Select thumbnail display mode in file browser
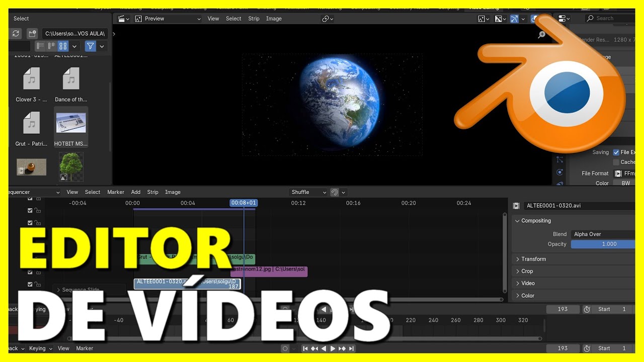Screen dimensions: 644x362 coord(63,46)
